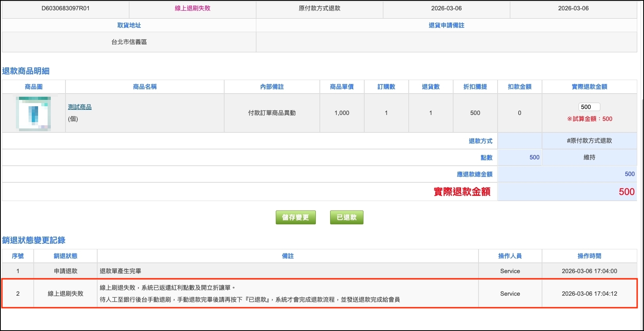Click the 折扣攤提 column header
Screen dimensions: 644x331
pos(475,87)
